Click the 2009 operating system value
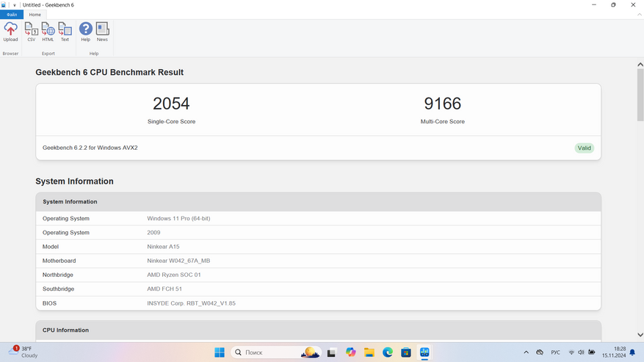The height and width of the screenshot is (362, 644). [153, 233]
